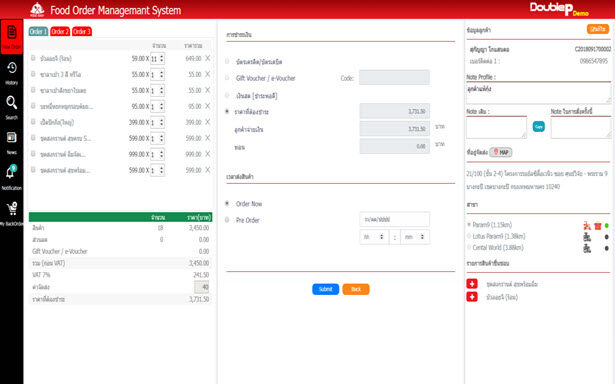Image resolution: width=615 pixels, height=384 pixels.
Task: Select the Gift Voucher / e-Voucher payment option
Action: 227,78
